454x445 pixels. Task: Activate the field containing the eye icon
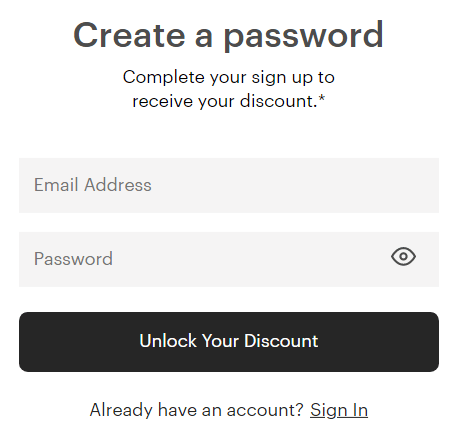pyautogui.click(x=229, y=259)
